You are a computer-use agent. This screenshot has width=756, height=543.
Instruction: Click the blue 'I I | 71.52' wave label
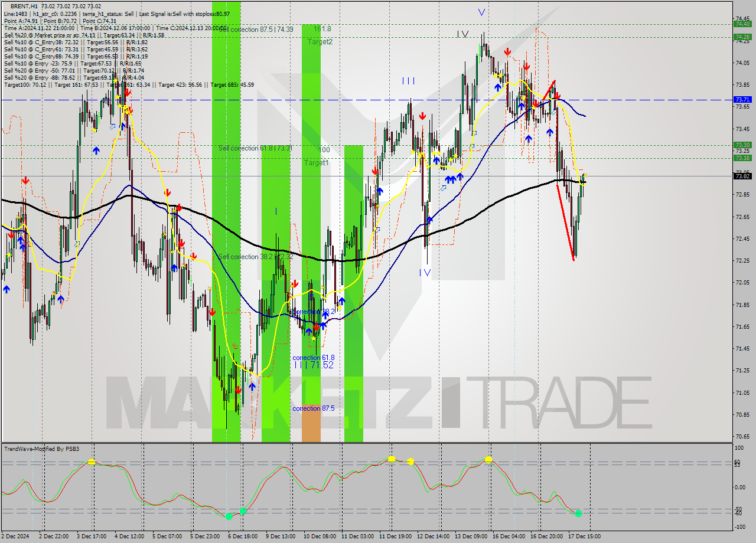click(x=314, y=365)
